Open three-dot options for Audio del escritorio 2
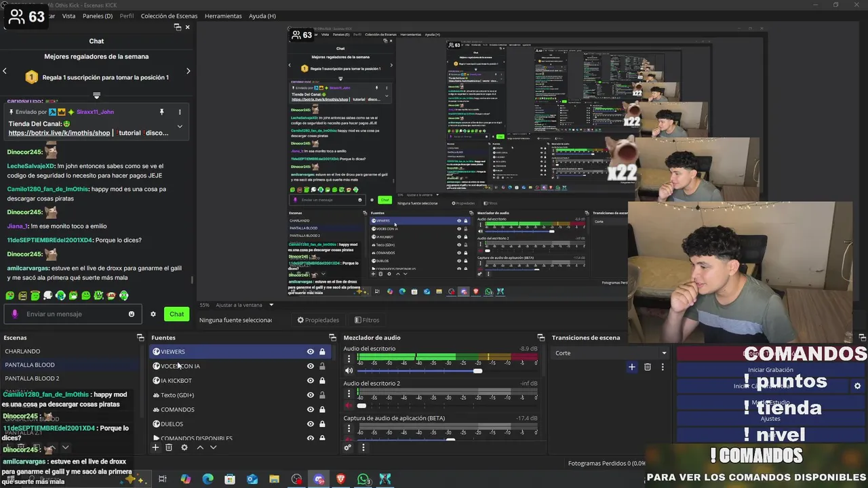The height and width of the screenshot is (488, 868). (349, 394)
